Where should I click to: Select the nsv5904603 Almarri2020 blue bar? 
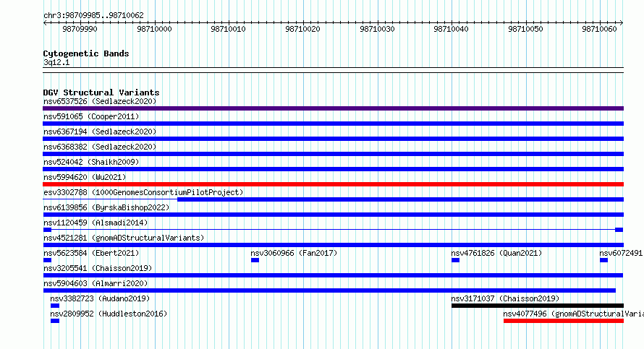[x=329, y=290]
